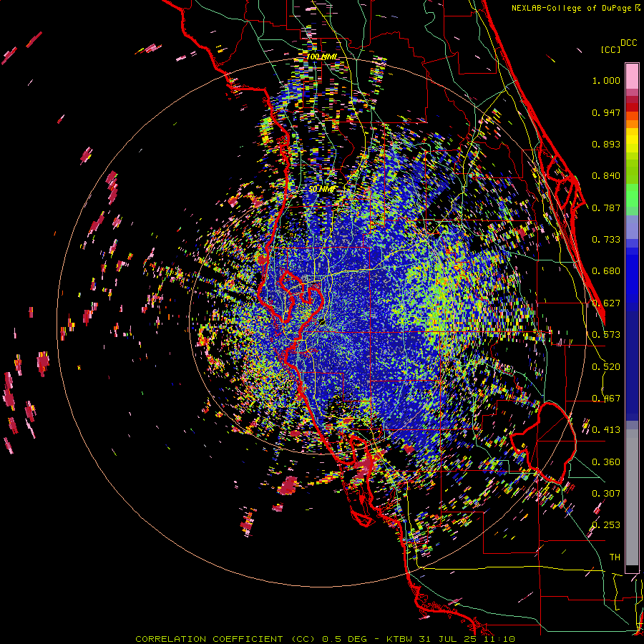
Task: Pick the gray bottom segment of color scale
Action: pos(632,497)
